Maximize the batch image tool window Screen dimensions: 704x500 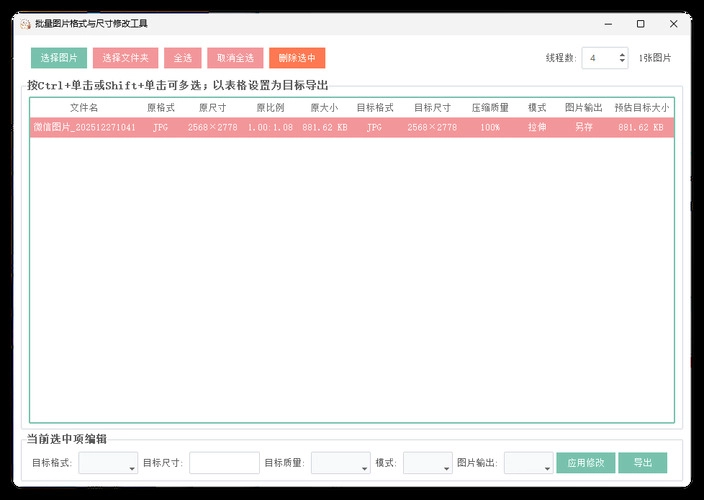[x=640, y=23]
